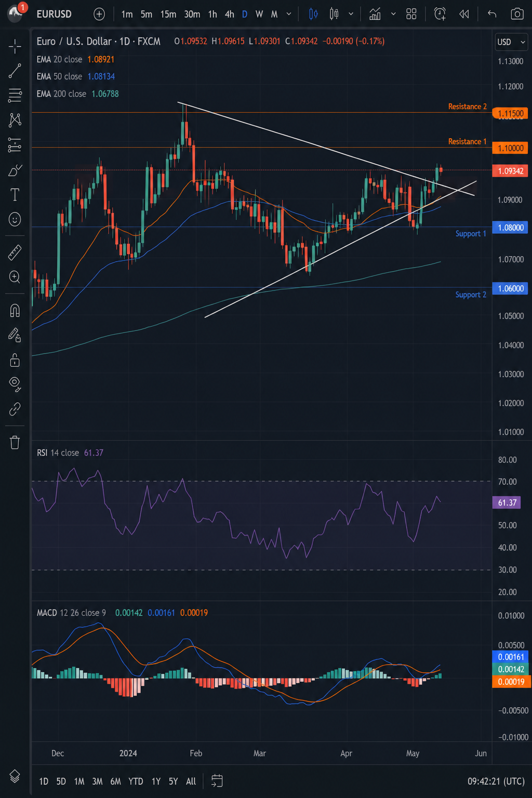Switch to the 15m timeframe
Image resolution: width=532 pixels, height=798 pixels.
[168, 14]
